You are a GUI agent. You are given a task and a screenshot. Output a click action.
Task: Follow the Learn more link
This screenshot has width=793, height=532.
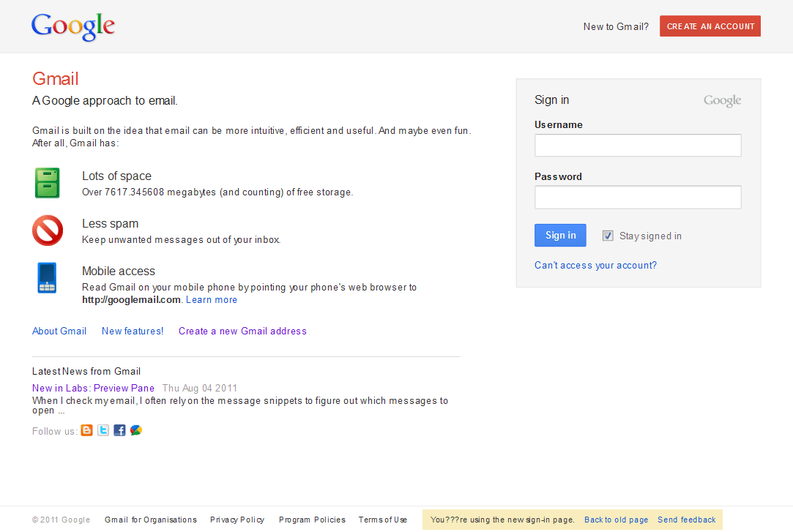[212, 300]
